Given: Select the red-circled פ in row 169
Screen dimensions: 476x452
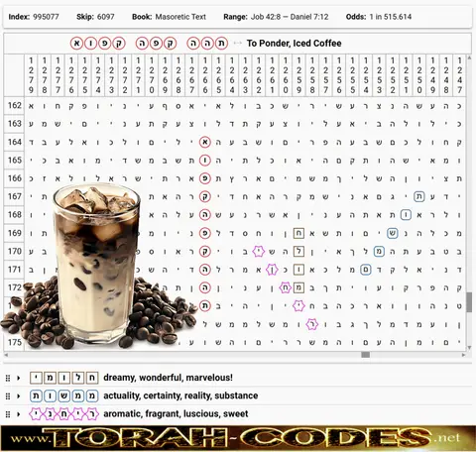Looking at the screenshot, I should pyautogui.click(x=205, y=233).
